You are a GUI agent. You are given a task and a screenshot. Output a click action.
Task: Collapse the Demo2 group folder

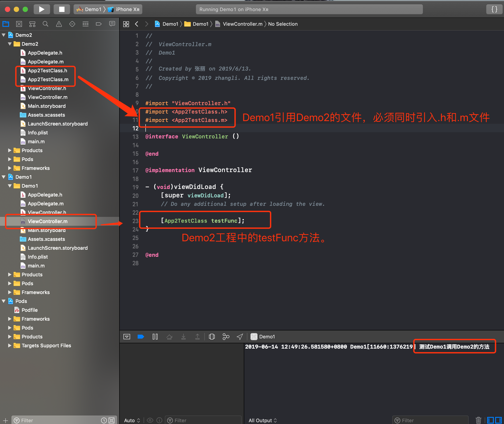click(10, 44)
